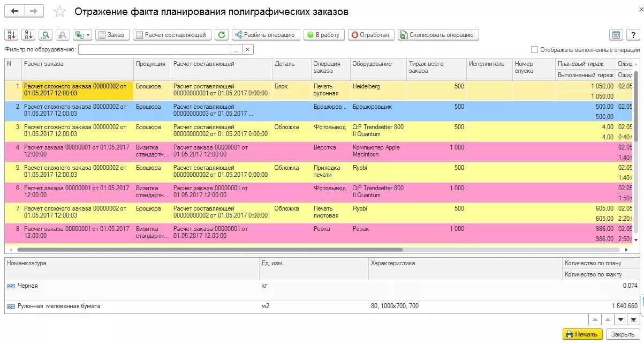644x344 pixels.
Task: Click the 1 640,660 quantity value
Action: click(x=624, y=306)
